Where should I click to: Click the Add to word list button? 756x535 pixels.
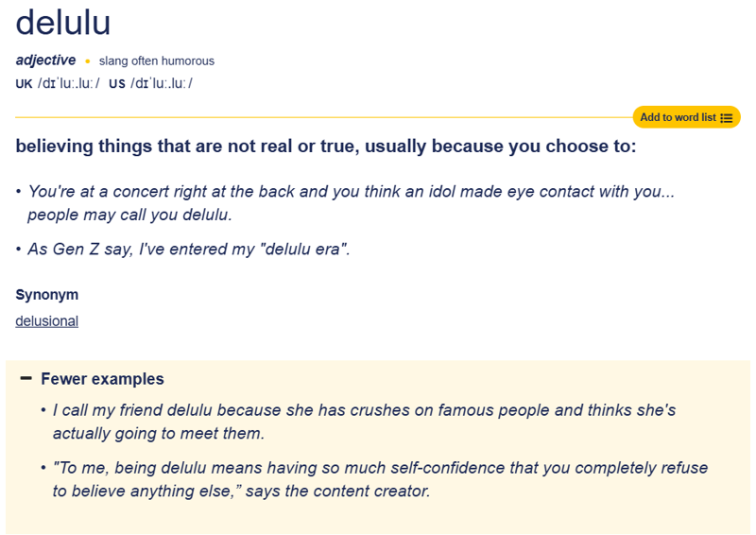(x=678, y=117)
